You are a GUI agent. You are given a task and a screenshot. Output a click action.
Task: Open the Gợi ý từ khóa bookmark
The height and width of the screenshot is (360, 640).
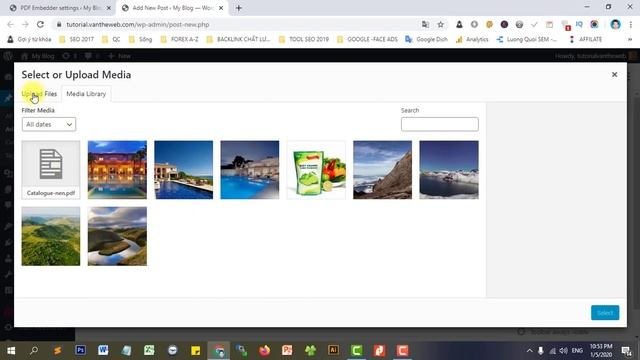[29, 39]
